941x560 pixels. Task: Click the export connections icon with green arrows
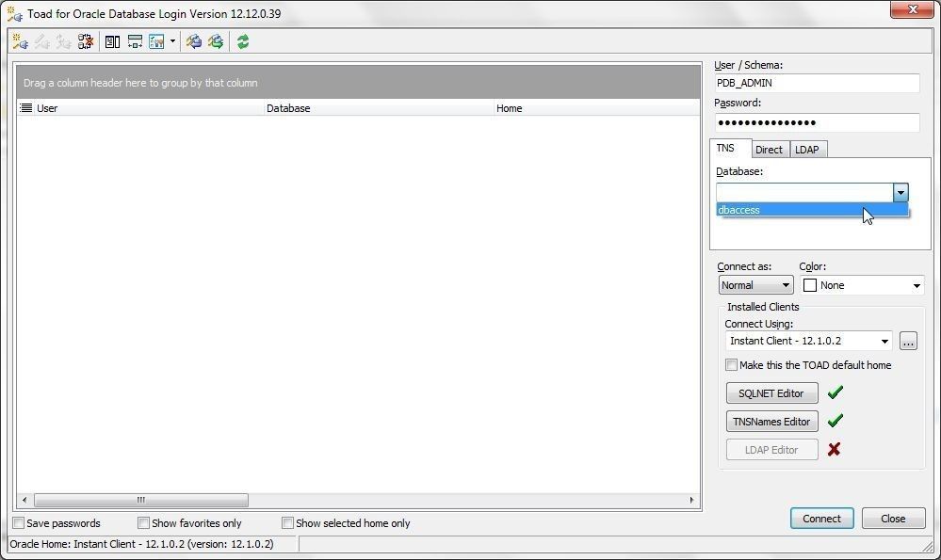click(216, 41)
